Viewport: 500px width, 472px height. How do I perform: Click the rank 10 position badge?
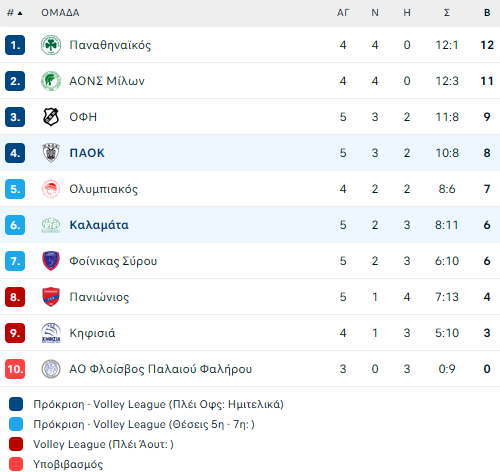[15, 369]
